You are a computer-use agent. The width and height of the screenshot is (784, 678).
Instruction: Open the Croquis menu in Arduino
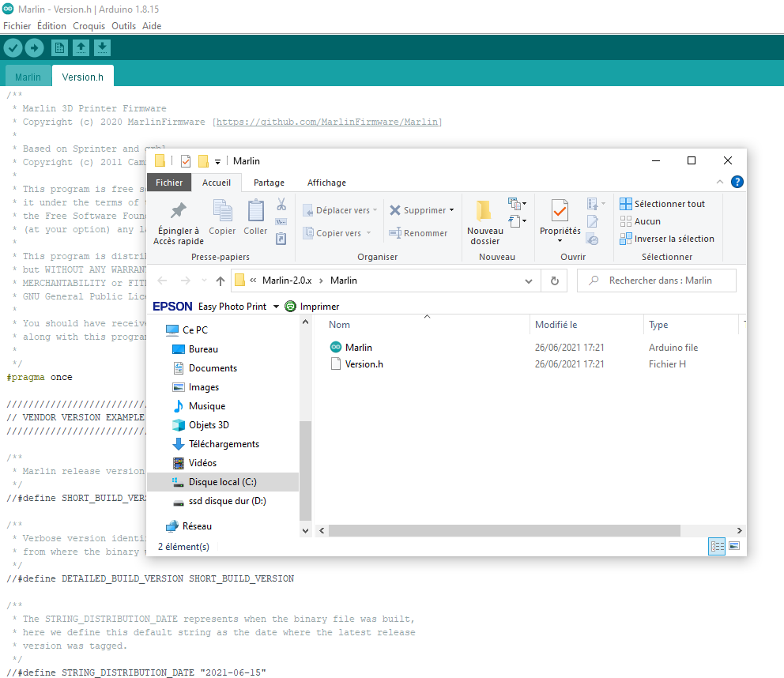[x=89, y=26]
